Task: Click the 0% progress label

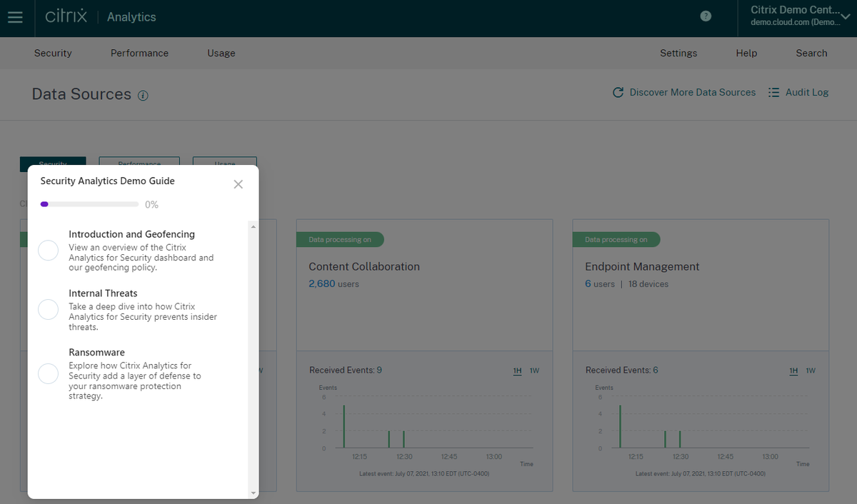Action: [x=151, y=205]
